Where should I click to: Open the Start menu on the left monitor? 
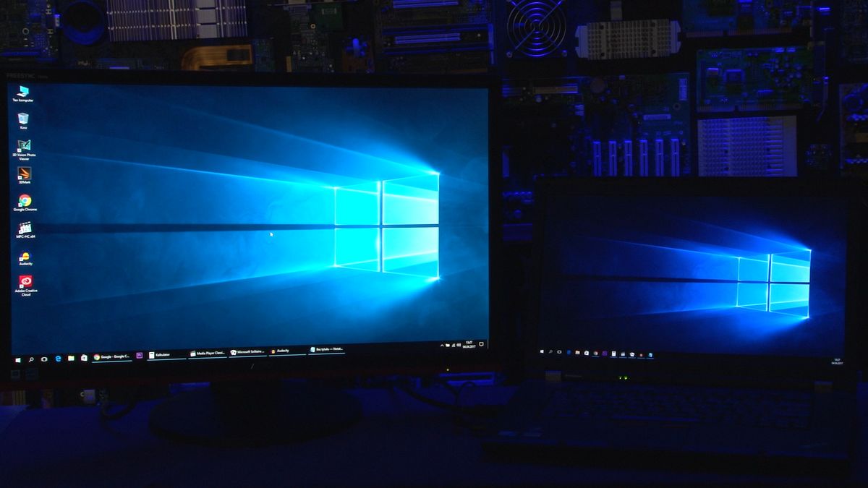[17, 359]
